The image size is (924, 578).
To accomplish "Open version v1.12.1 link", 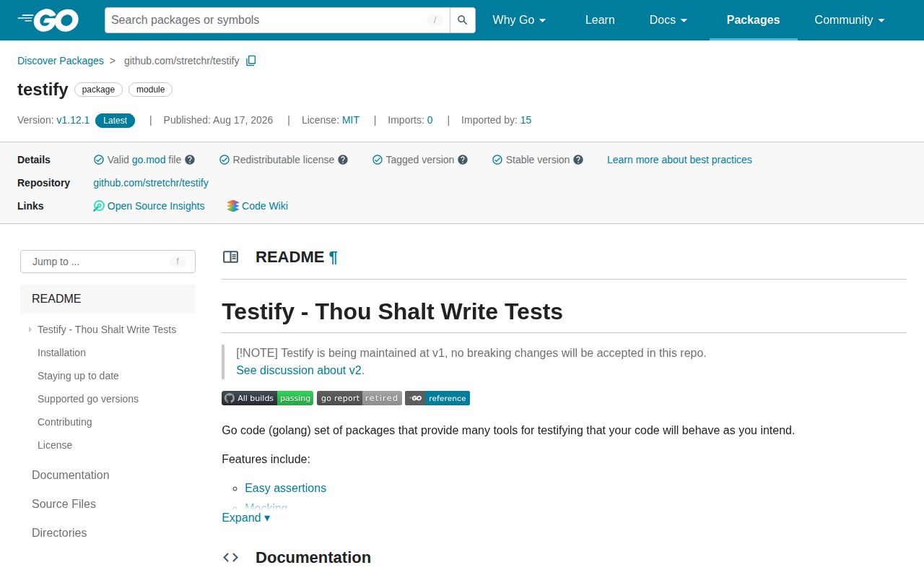I will tap(73, 120).
